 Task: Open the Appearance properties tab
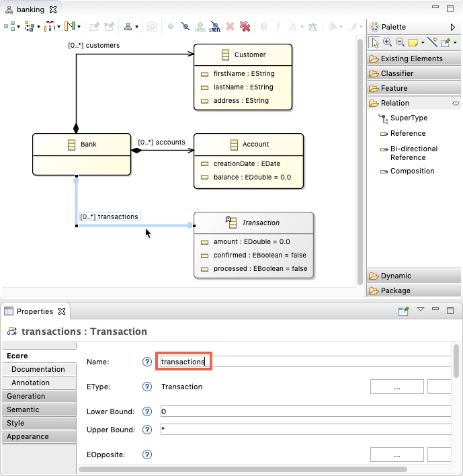39,436
